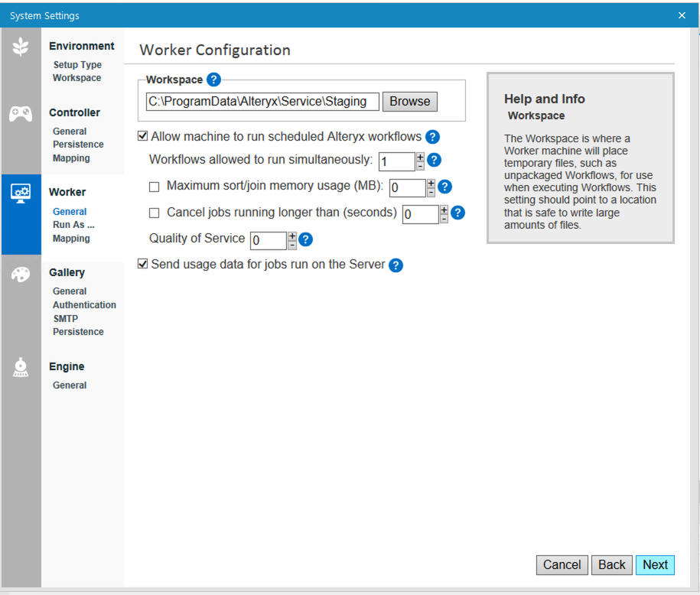This screenshot has height=595, width=700.
Task: Click the Controller gamepad icon in sidebar
Action: pyautogui.click(x=21, y=112)
